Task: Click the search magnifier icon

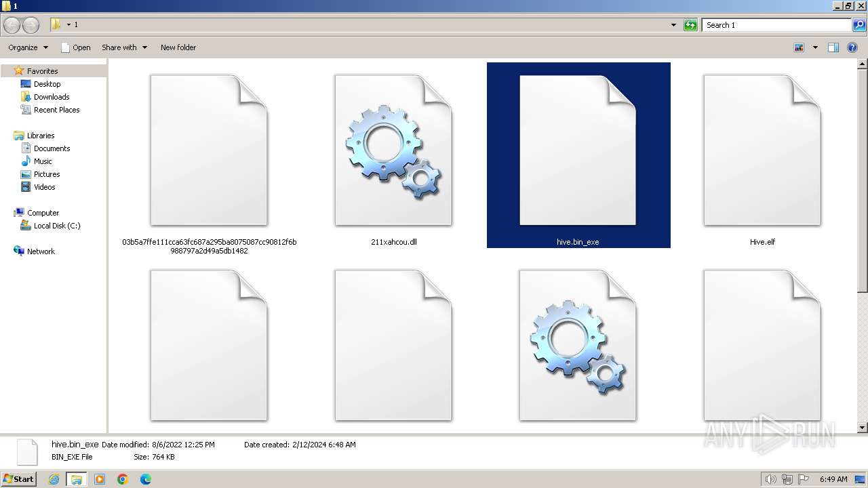Action: pyautogui.click(x=859, y=25)
